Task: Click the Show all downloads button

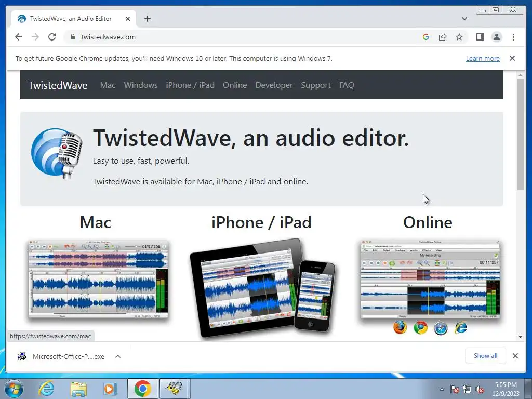Action: (x=486, y=355)
